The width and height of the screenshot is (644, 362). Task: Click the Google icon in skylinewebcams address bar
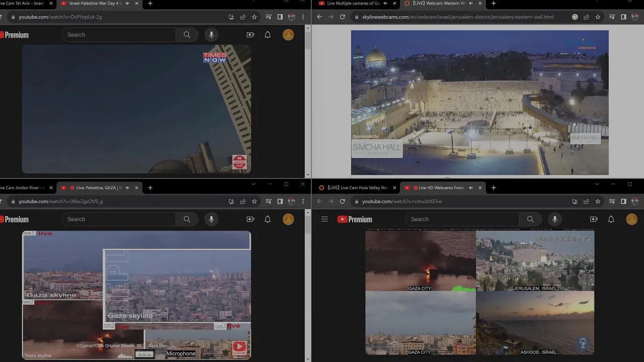point(575,17)
